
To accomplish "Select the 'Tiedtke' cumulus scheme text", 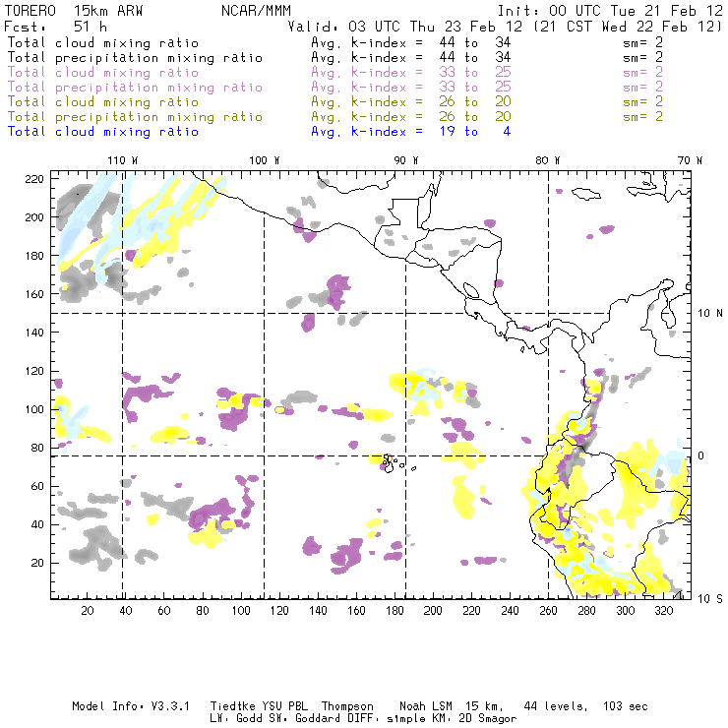I will point(232,706).
